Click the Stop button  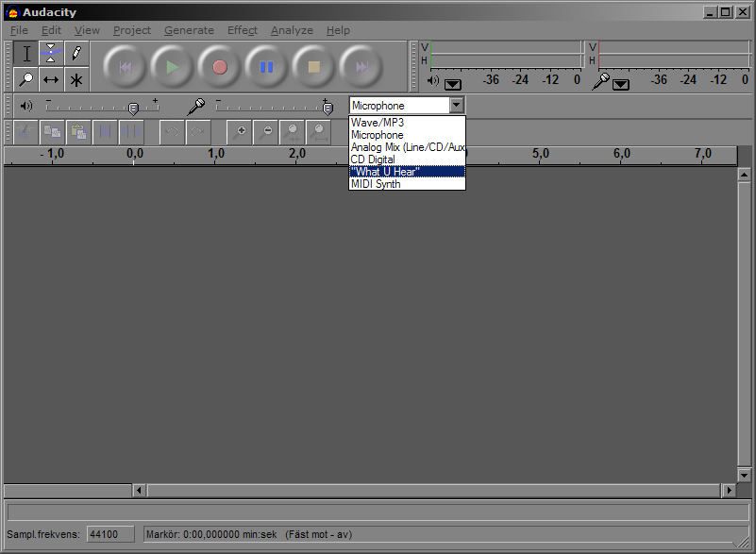tap(314, 67)
